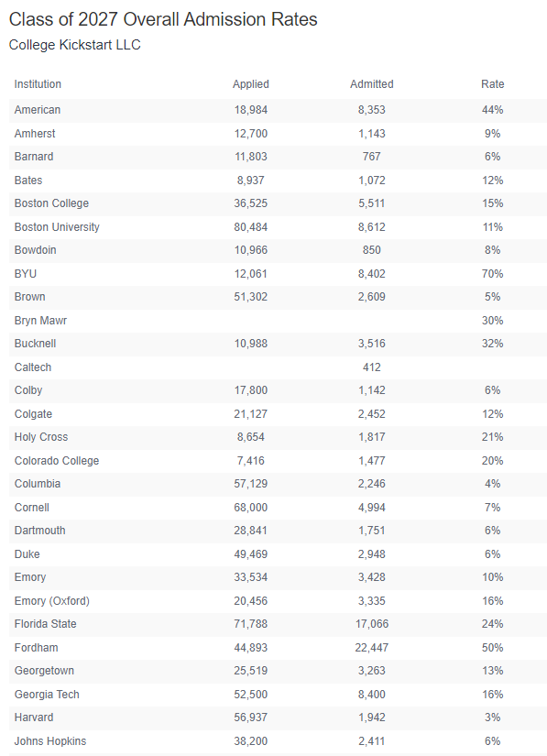
Task: Click Caltech's admitted value 412
Action: click(372, 367)
